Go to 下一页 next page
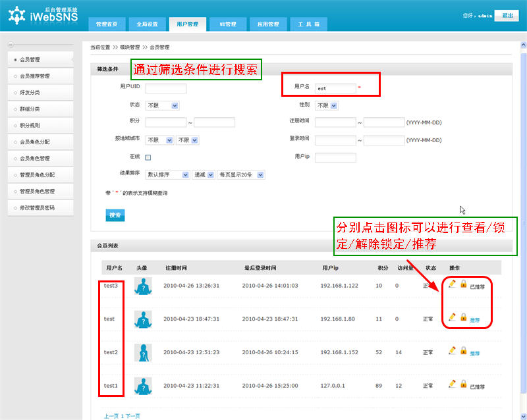This screenshot has width=527, height=420. pos(133,416)
